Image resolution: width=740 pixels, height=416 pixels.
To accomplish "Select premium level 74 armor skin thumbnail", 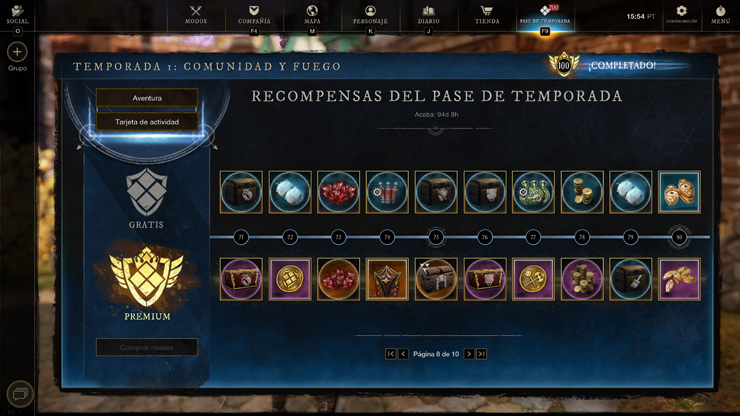I will pyautogui.click(x=387, y=279).
